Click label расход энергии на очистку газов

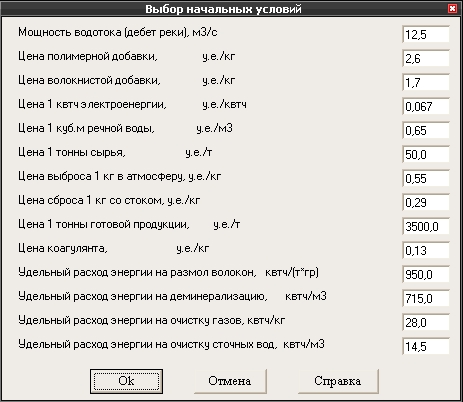(158, 321)
